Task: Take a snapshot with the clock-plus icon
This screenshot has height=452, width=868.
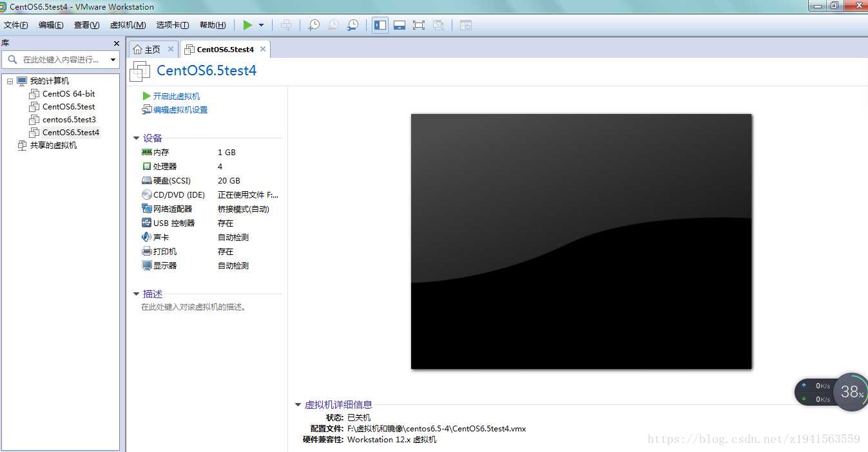Action: (x=314, y=25)
